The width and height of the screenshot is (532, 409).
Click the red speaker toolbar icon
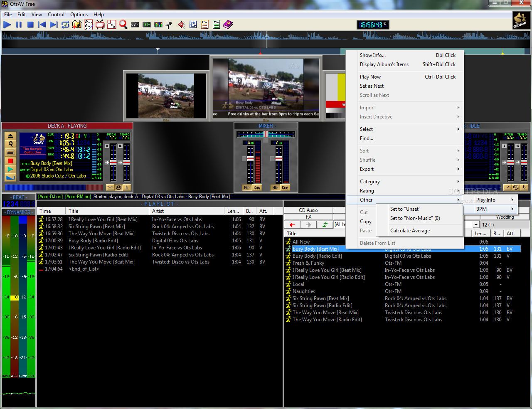(x=182, y=25)
